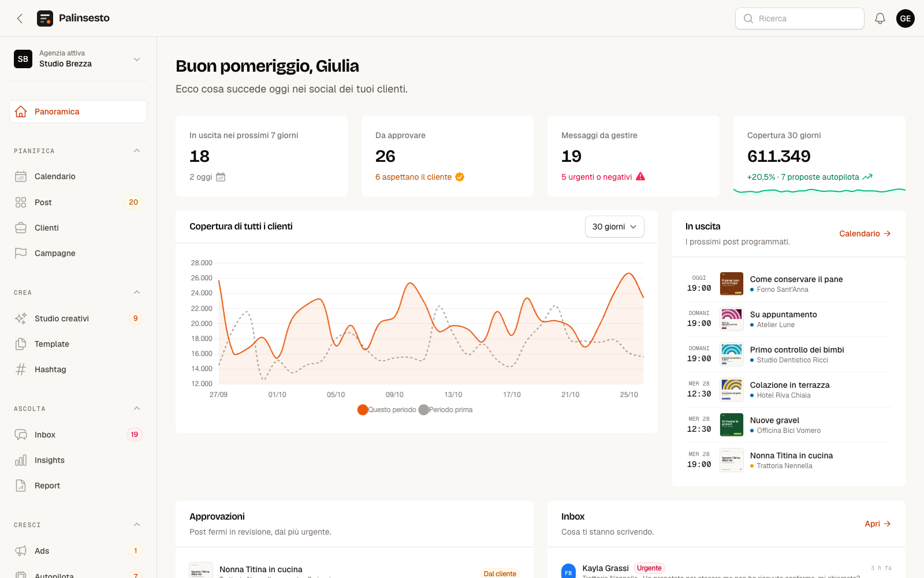Select Panoramica in the sidebar

coord(78,112)
